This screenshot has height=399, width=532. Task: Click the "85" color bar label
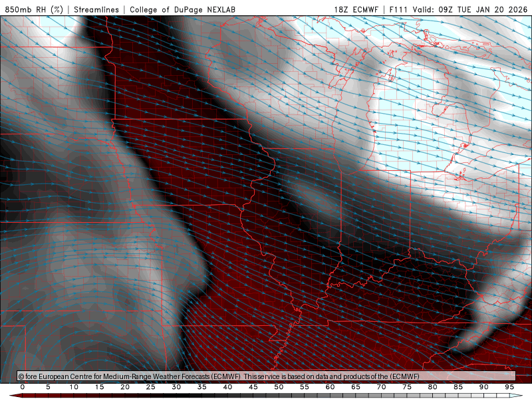point(458,387)
